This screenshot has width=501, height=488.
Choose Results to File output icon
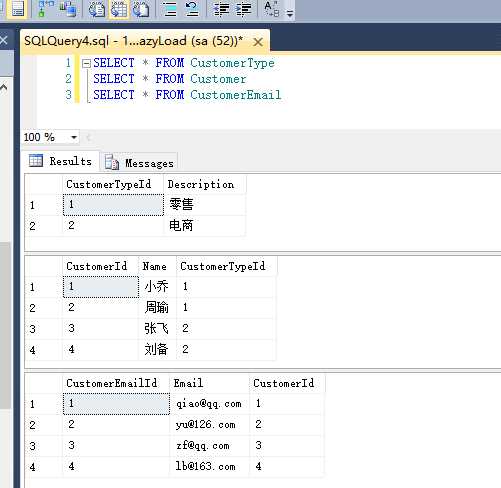coord(141,9)
